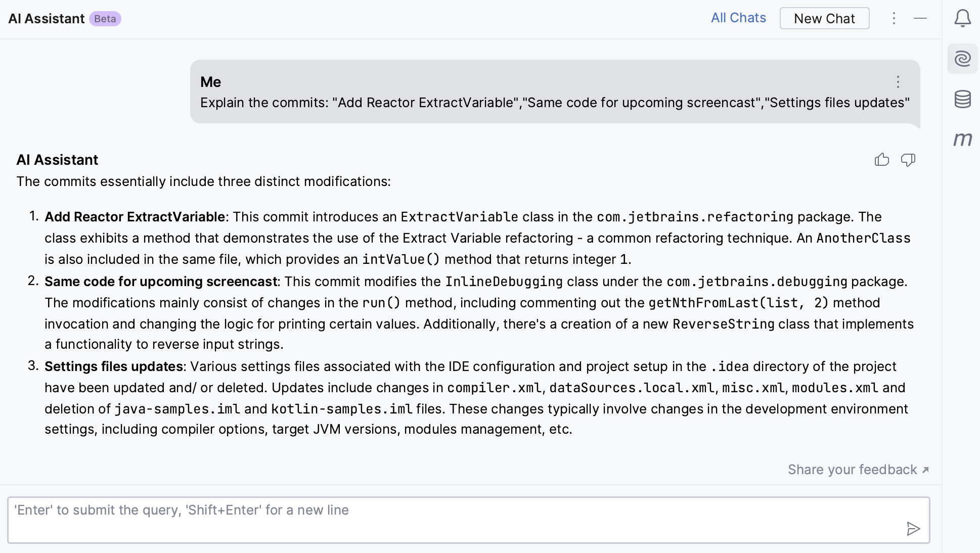The width and height of the screenshot is (980, 553).
Task: Click the monogram 'm' sidebar icon
Action: [x=962, y=138]
